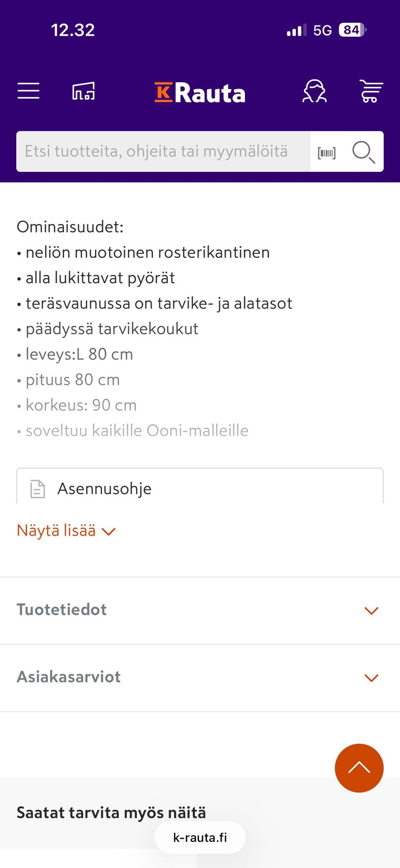
Task: Tap the orange scroll-to-top arrow
Action: [x=358, y=767]
